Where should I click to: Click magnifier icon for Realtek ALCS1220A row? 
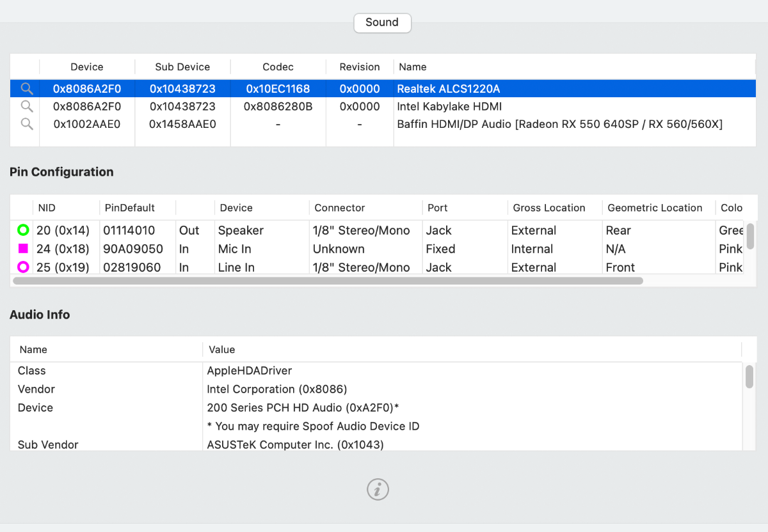(x=27, y=89)
